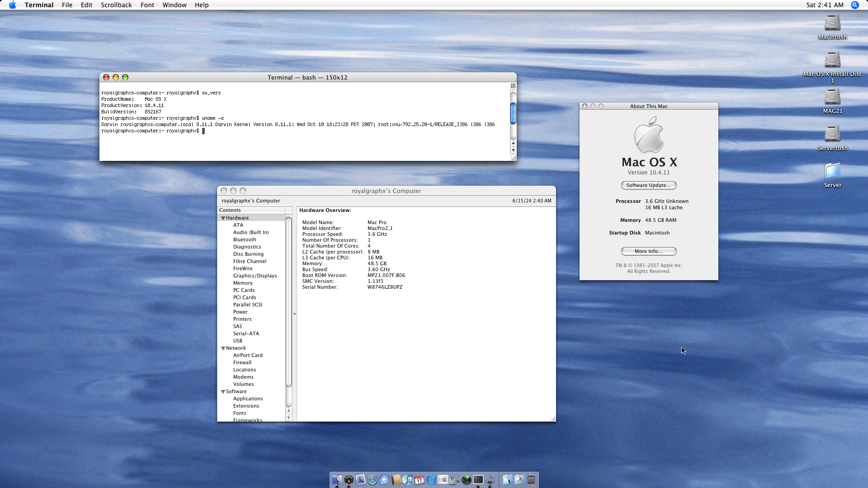Open the Apple menu
Image resolution: width=868 pixels, height=488 pixels.
click(12, 5)
